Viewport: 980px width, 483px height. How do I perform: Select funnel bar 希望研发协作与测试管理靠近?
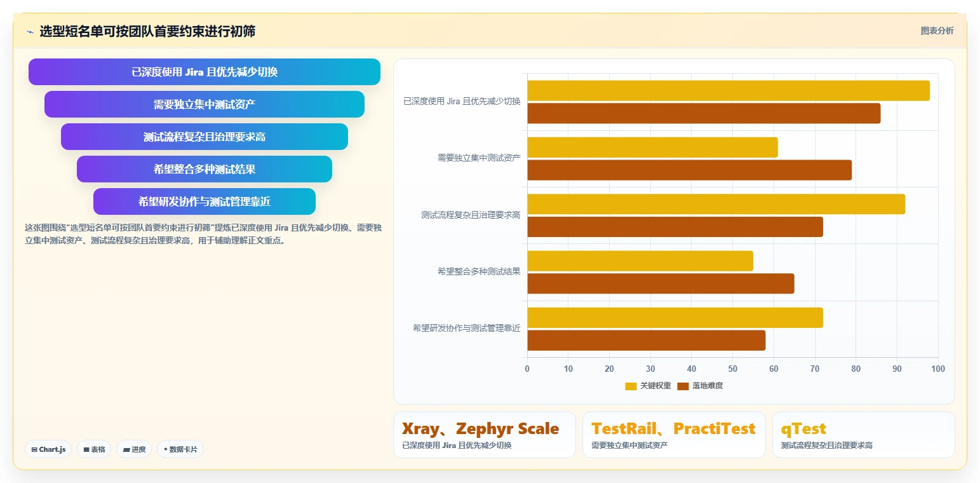click(205, 201)
